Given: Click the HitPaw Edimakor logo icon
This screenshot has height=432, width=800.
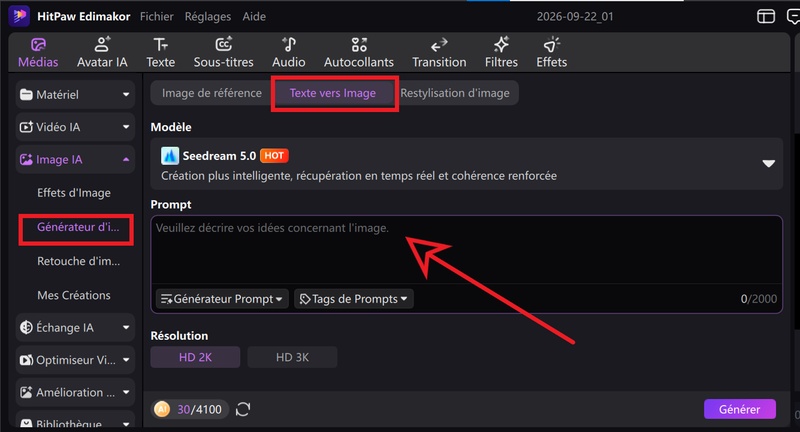Looking at the screenshot, I should [x=19, y=16].
